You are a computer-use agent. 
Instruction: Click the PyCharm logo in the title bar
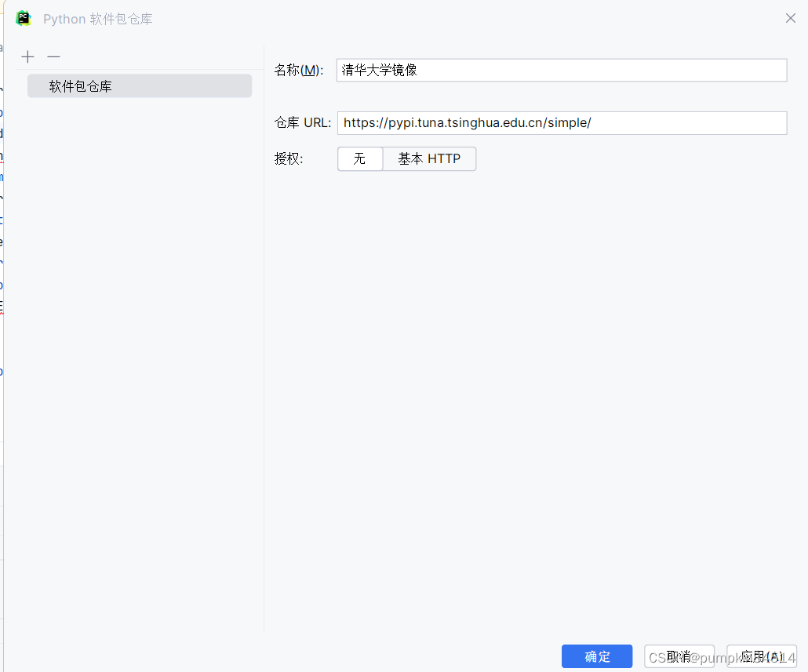[23, 17]
